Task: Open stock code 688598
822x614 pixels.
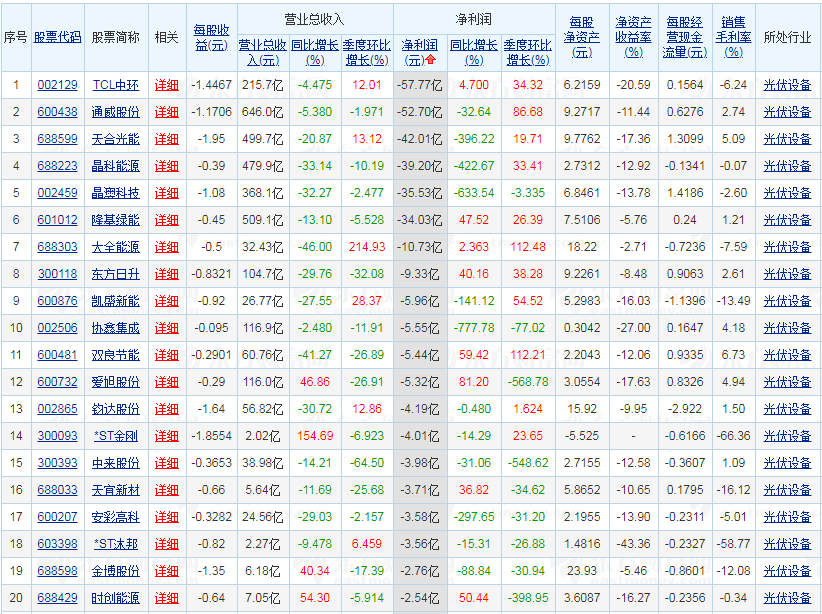Action: click(x=57, y=571)
